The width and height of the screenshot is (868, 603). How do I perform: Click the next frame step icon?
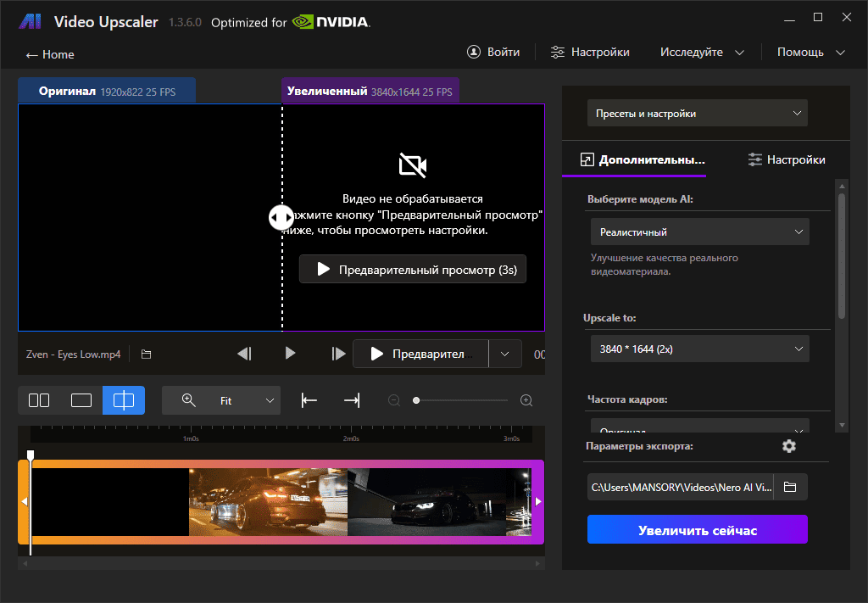click(x=338, y=354)
